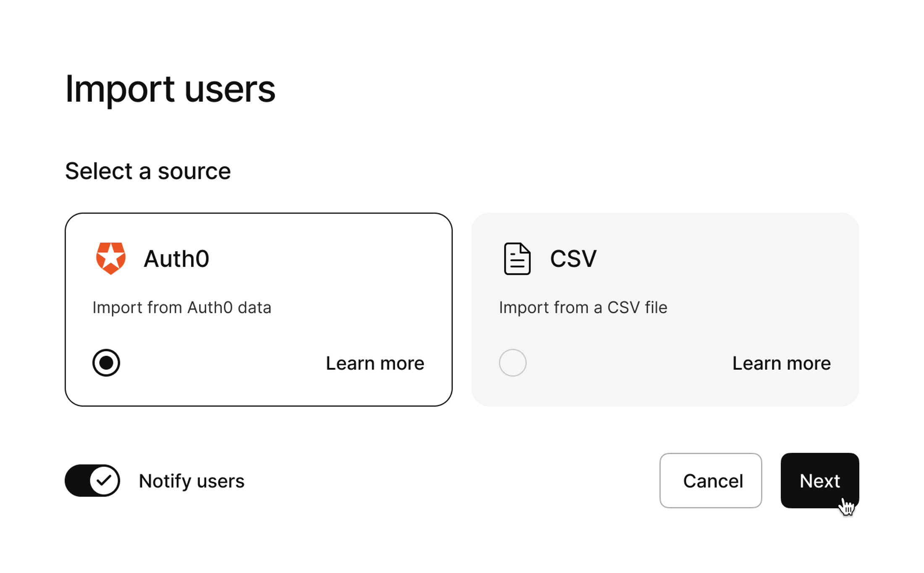Click Import from a CSV file description

[x=583, y=307]
